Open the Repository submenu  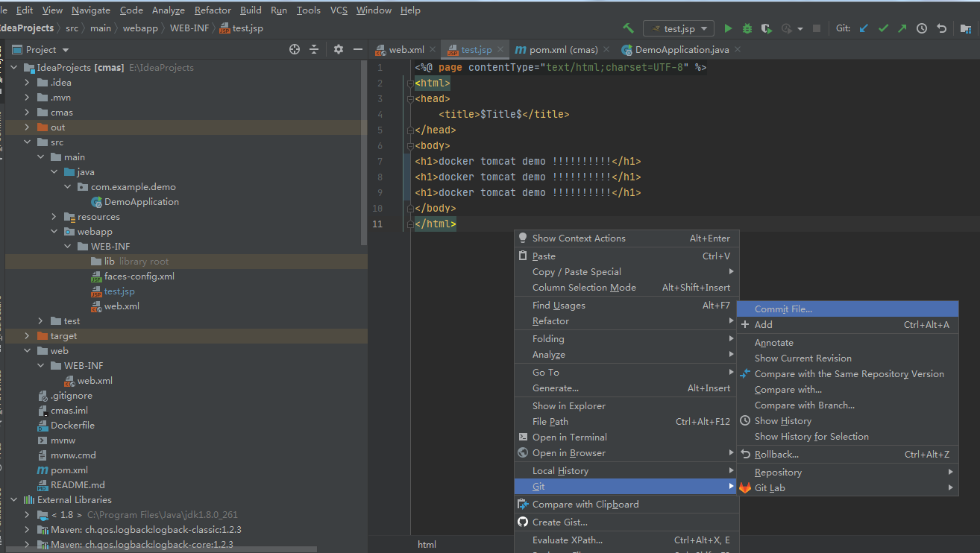click(847, 472)
